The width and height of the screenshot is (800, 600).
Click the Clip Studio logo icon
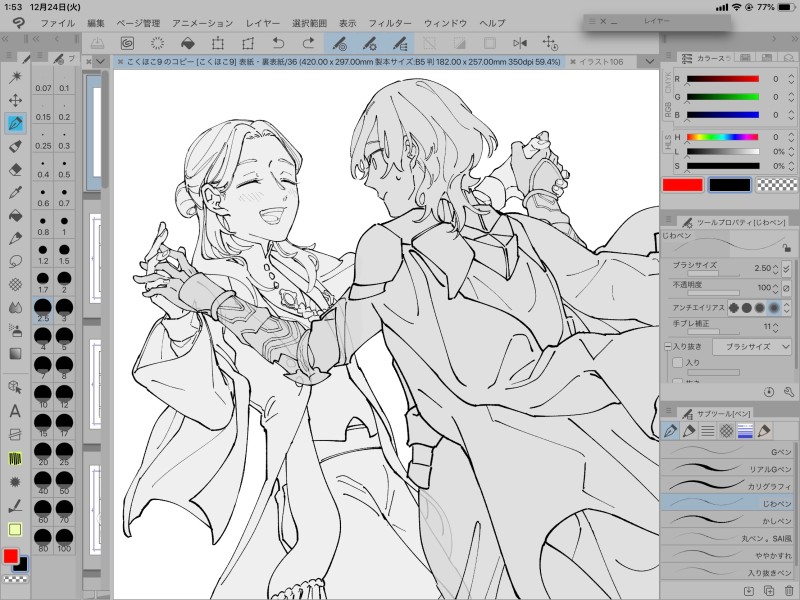pyautogui.click(x=18, y=23)
